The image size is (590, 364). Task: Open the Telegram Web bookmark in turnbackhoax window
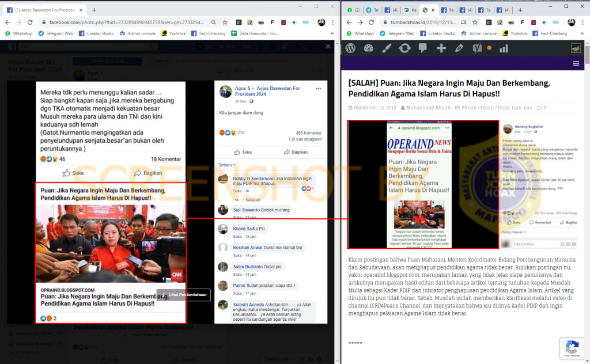click(x=397, y=33)
